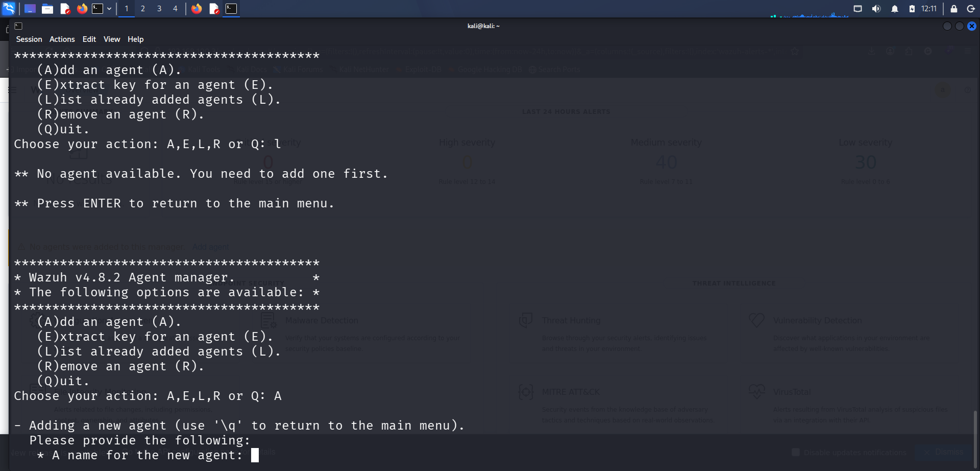Click the show desktop panel icon
This screenshot has width=980, height=471.
pos(30,9)
